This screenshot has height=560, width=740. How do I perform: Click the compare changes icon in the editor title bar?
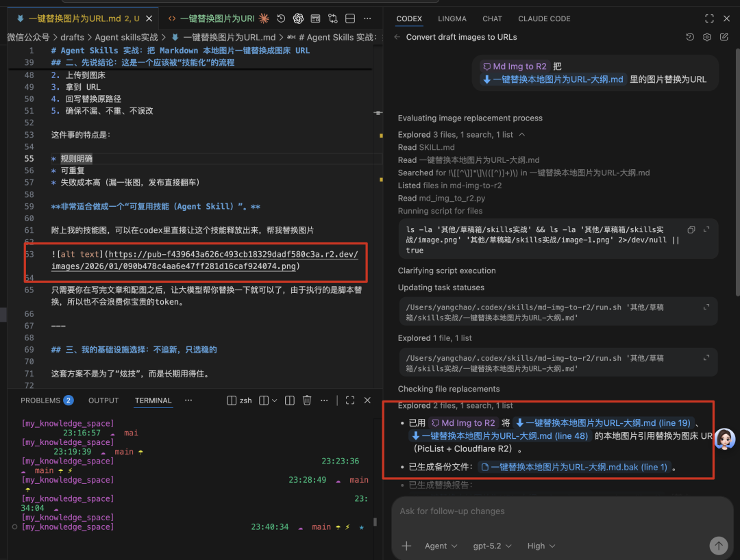pos(333,18)
